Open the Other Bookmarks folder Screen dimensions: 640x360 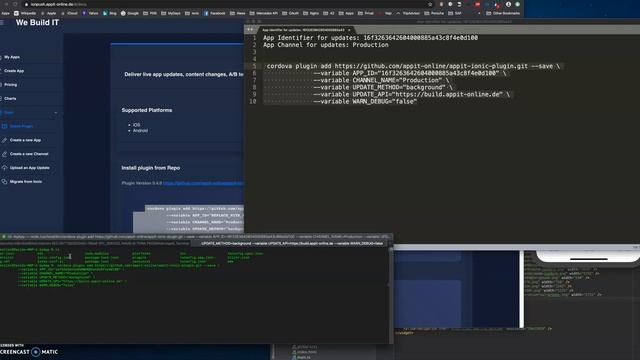(503, 13)
